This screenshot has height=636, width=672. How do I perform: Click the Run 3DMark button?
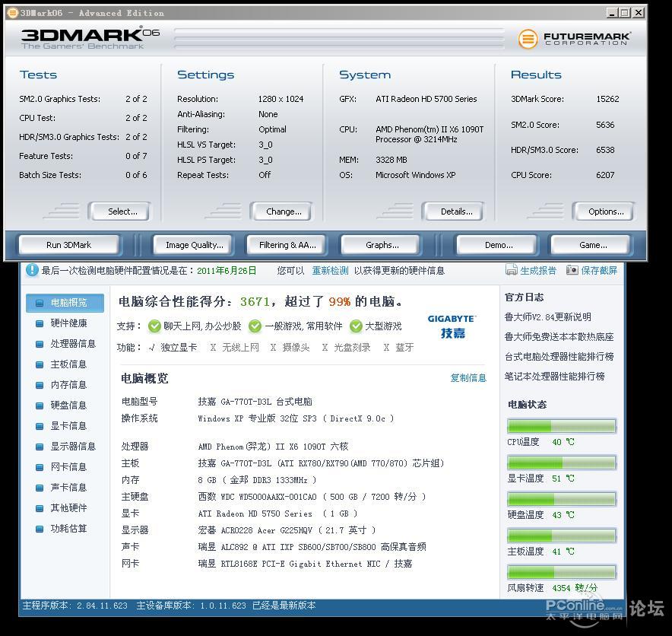68,245
